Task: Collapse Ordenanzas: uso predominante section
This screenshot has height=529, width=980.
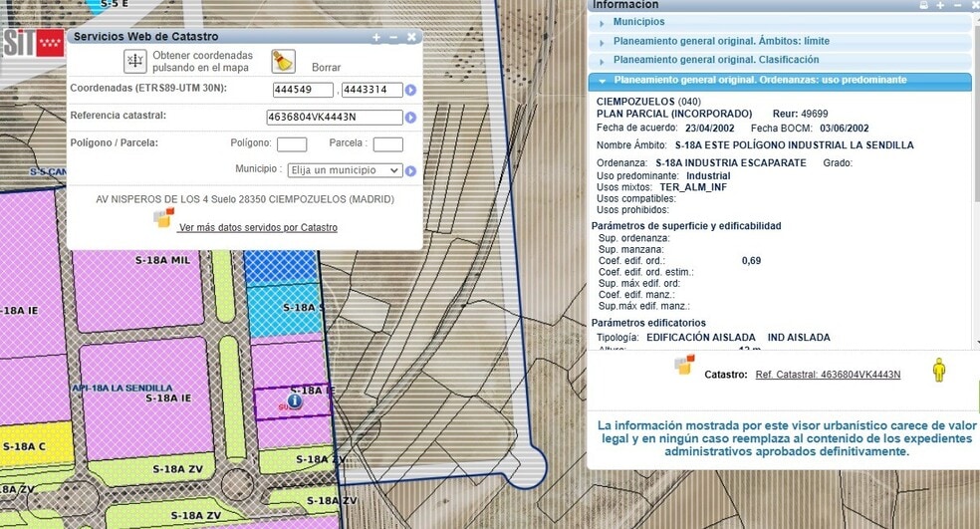Action: coord(780,80)
